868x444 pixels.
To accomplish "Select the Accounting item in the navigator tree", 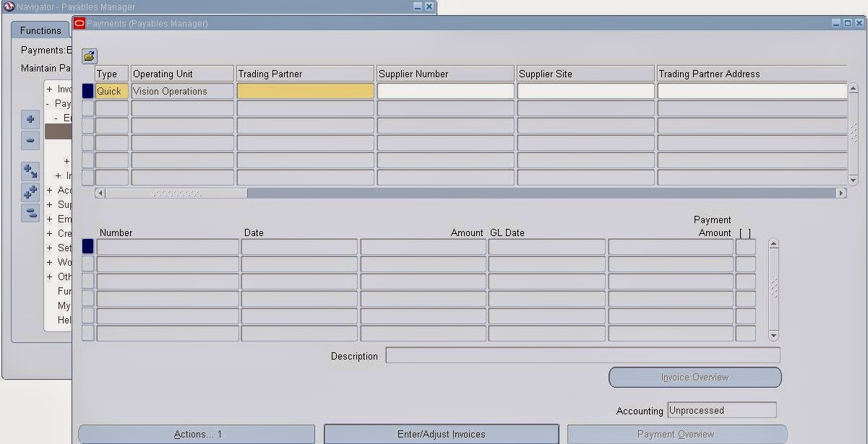I will (64, 190).
